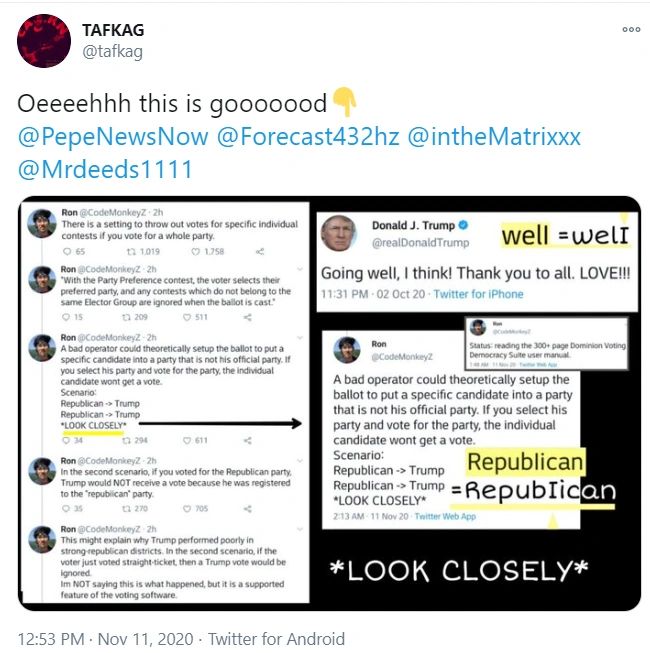Open the @Forecast432hz mention
Image resolution: width=650 pixels, height=653 pixels.
pos(308,137)
